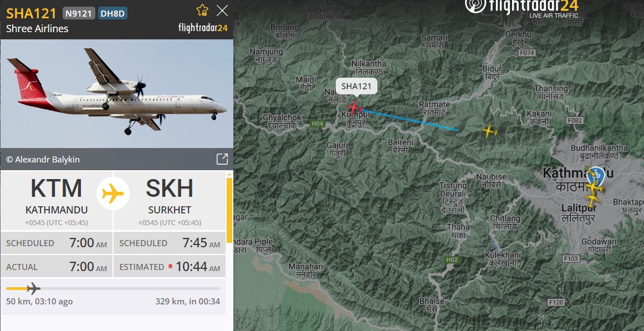Click the panel's yellow scrollbar
Screen dimensions: 644x331
(229, 210)
